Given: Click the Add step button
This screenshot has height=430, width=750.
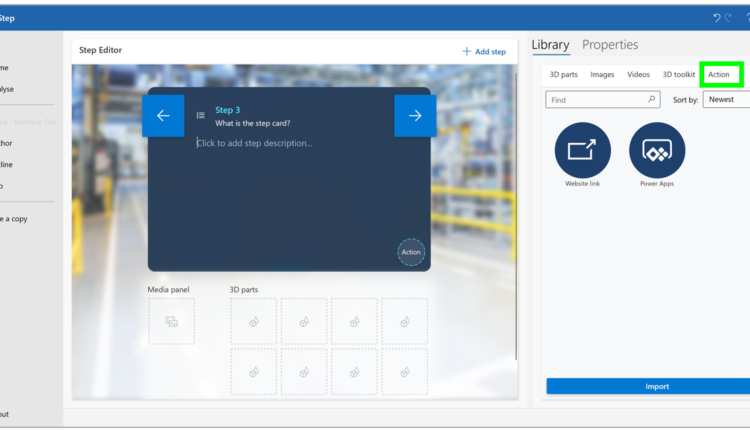Looking at the screenshot, I should 484,51.
